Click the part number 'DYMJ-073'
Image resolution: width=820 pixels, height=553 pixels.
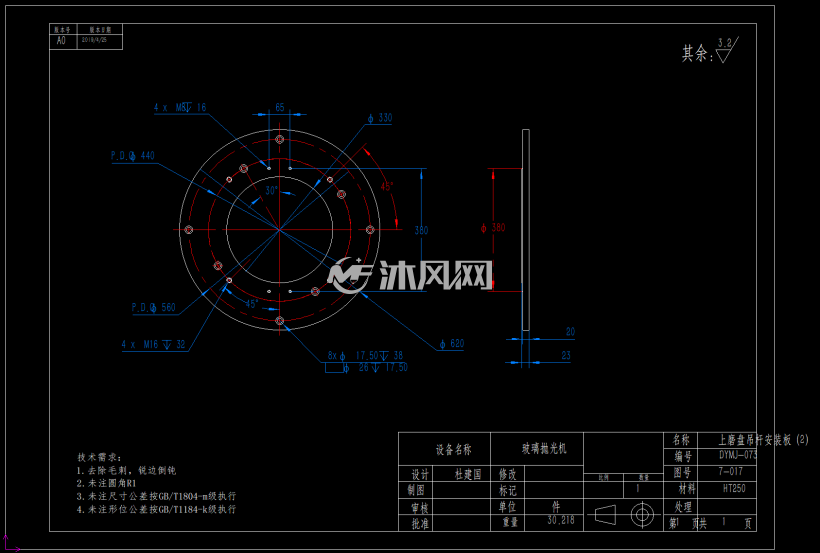click(x=738, y=455)
